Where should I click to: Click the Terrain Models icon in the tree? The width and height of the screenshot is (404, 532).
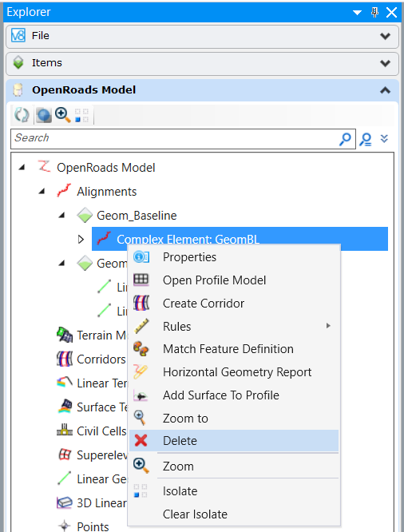[65, 335]
